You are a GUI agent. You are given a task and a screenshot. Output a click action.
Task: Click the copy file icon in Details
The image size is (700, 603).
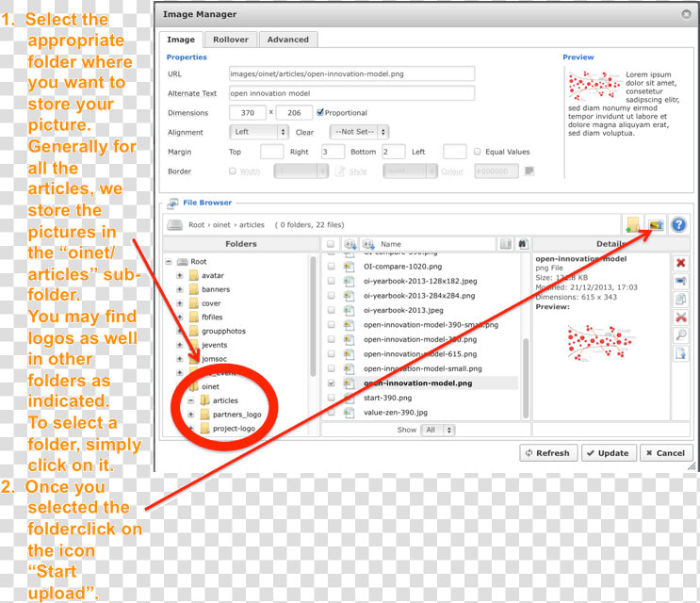[680, 299]
